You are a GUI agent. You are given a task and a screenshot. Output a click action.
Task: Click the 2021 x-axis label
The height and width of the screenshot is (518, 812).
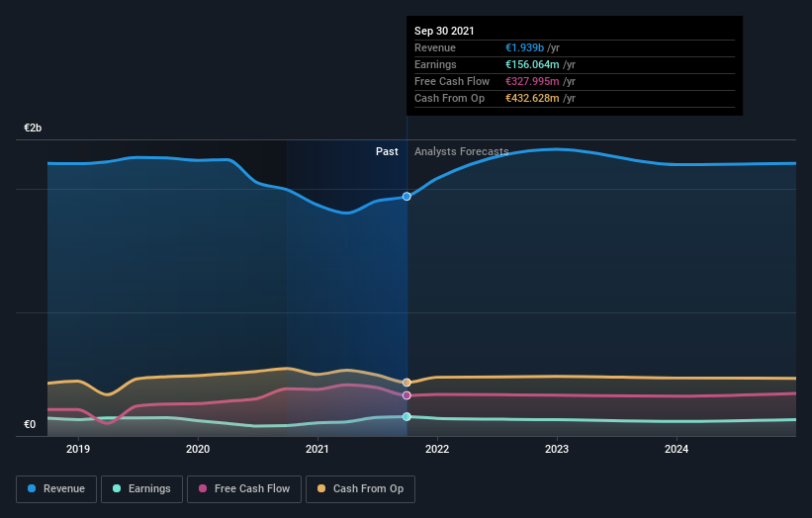(317, 449)
